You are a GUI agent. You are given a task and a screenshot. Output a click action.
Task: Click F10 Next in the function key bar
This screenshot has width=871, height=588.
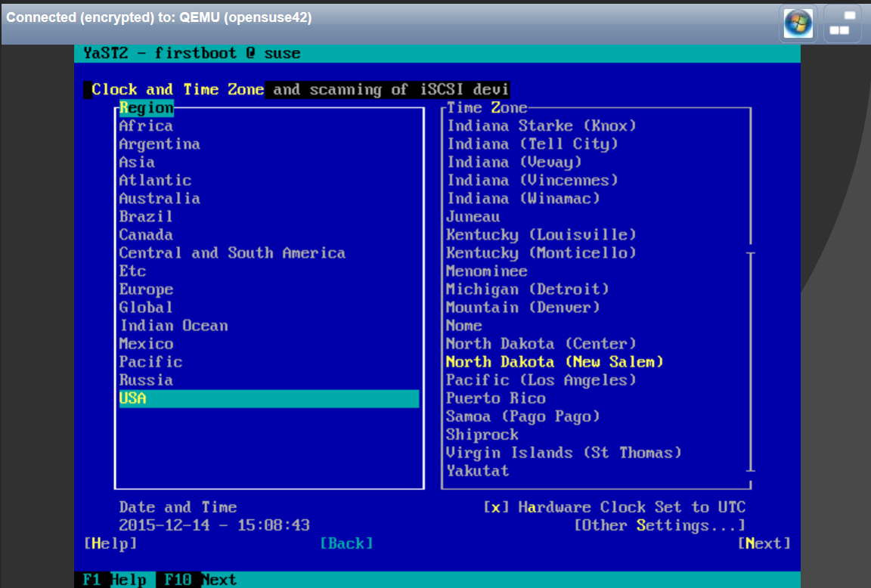[200, 580]
